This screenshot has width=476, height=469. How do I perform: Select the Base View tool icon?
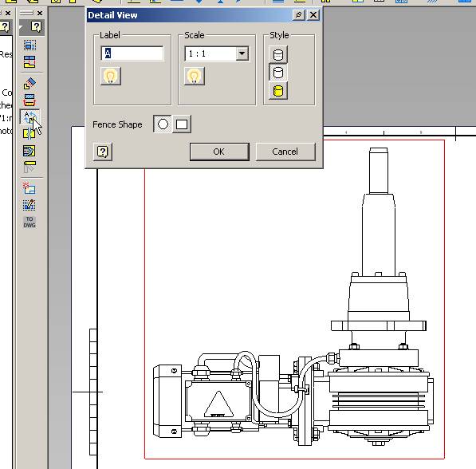click(x=30, y=45)
